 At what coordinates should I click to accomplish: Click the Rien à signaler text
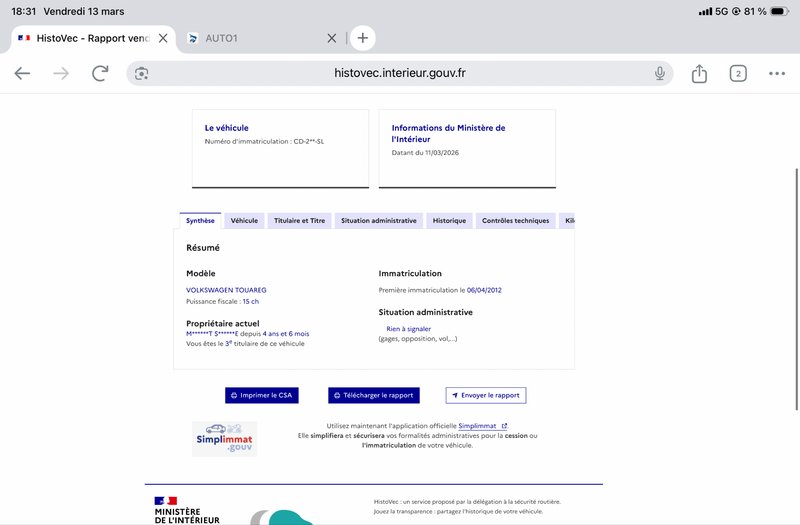pyautogui.click(x=408, y=329)
